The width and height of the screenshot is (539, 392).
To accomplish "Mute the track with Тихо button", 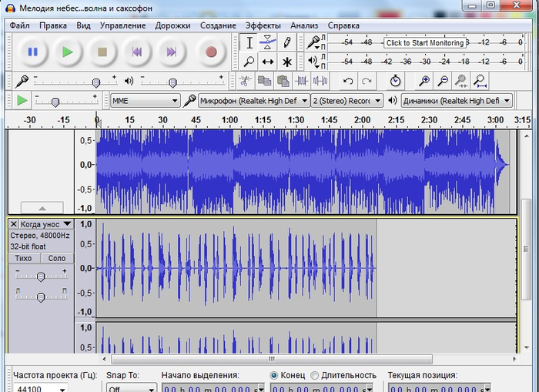I will pyautogui.click(x=24, y=258).
